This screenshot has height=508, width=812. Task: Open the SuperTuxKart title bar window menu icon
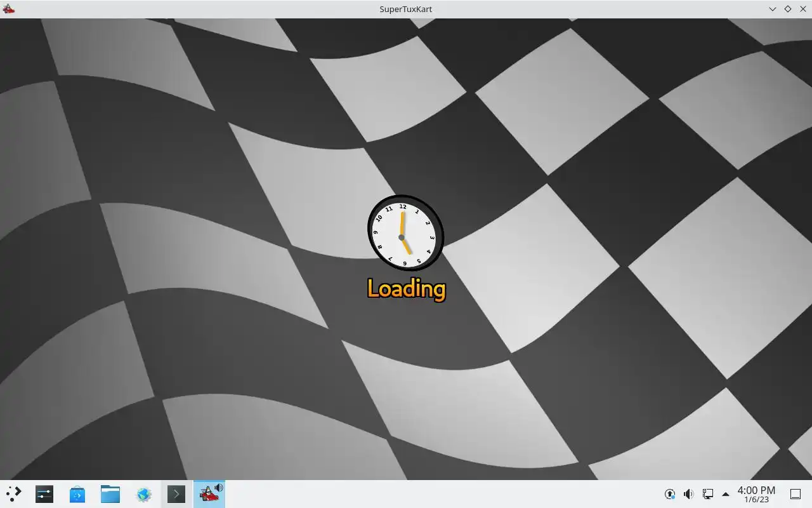(x=8, y=9)
